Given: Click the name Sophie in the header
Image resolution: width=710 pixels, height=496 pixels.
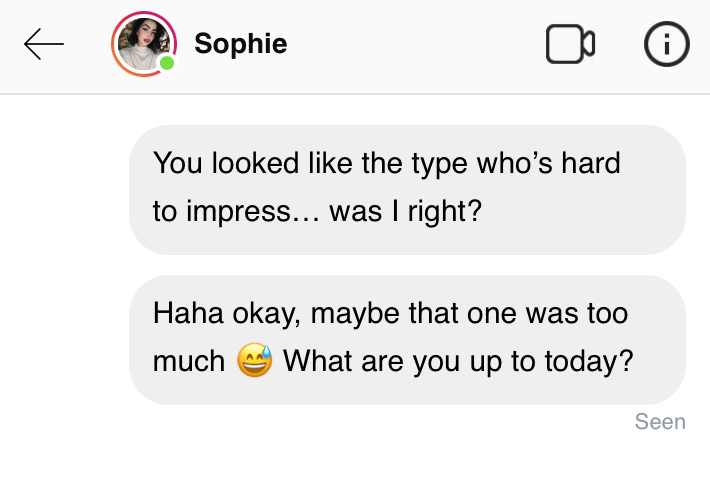Looking at the screenshot, I should pyautogui.click(x=240, y=44).
